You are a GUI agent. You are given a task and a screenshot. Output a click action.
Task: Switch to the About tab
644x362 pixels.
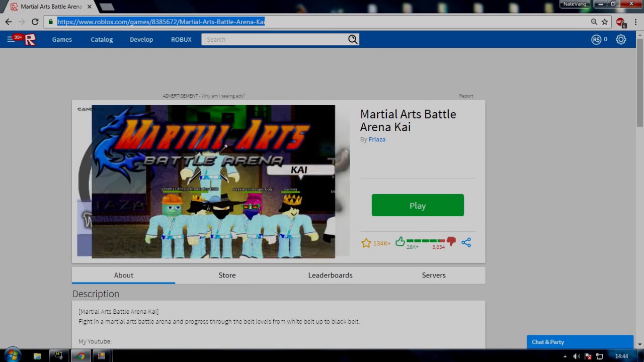(124, 275)
